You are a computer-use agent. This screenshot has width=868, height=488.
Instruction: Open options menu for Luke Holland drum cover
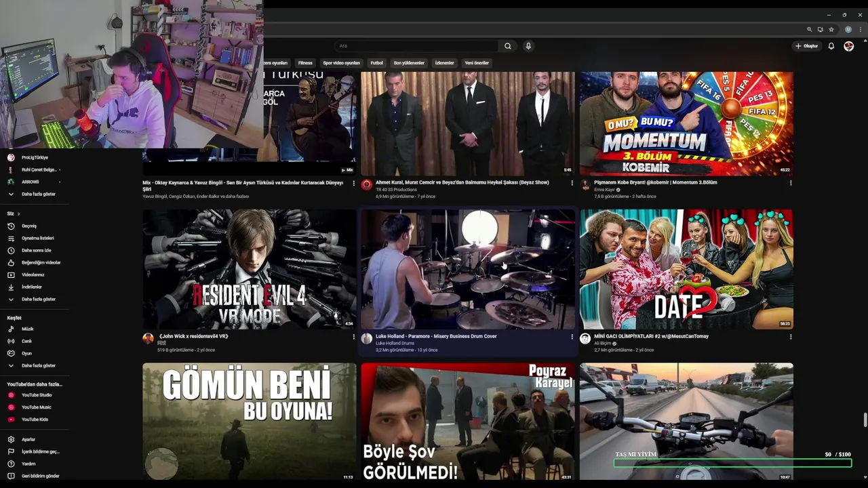(x=572, y=337)
